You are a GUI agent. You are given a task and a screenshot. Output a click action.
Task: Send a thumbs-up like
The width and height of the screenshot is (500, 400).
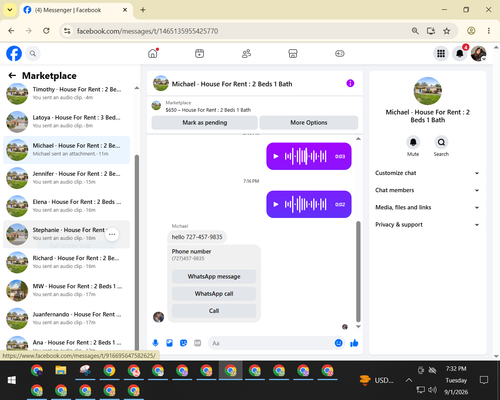click(354, 343)
